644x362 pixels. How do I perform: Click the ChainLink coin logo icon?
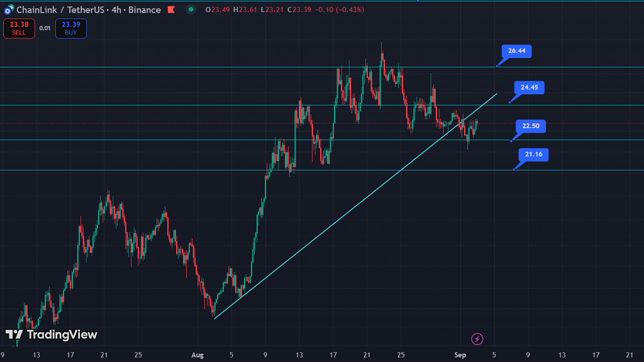[x=9, y=10]
